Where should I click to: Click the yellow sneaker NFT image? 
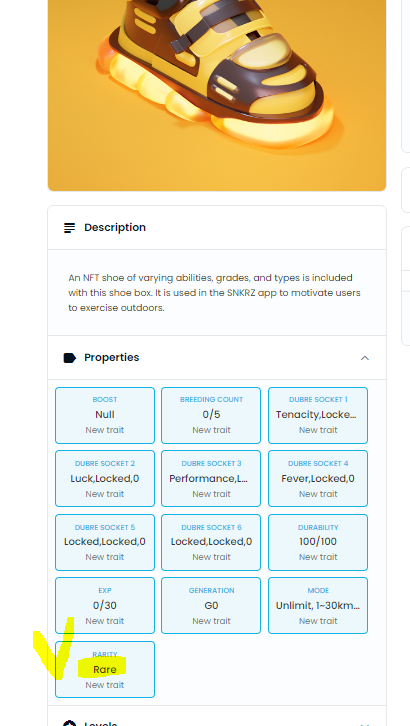point(217,95)
